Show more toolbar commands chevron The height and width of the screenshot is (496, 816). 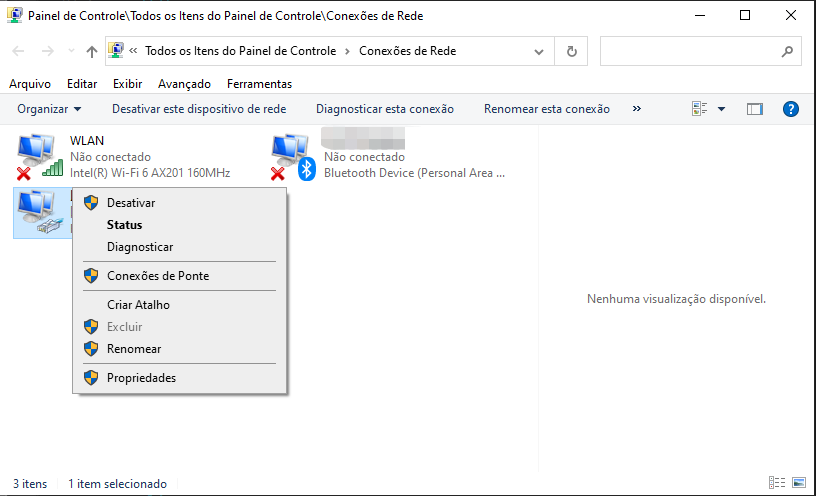[x=636, y=109]
